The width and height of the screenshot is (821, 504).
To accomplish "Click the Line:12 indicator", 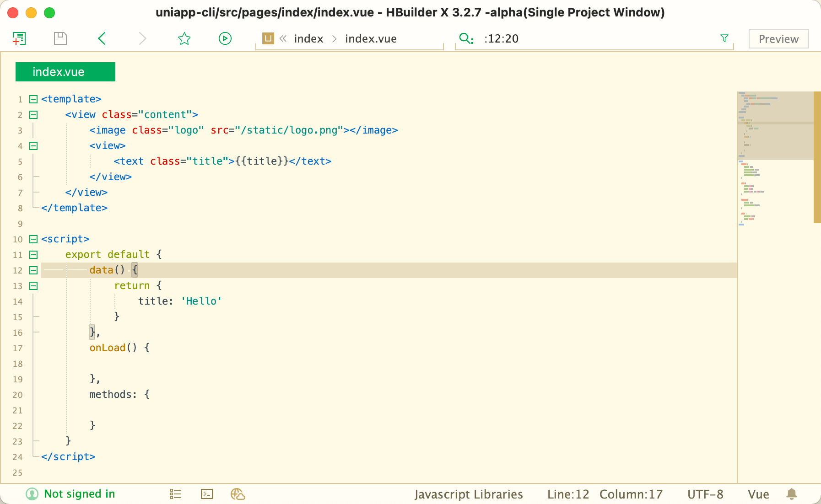I will [x=568, y=494].
